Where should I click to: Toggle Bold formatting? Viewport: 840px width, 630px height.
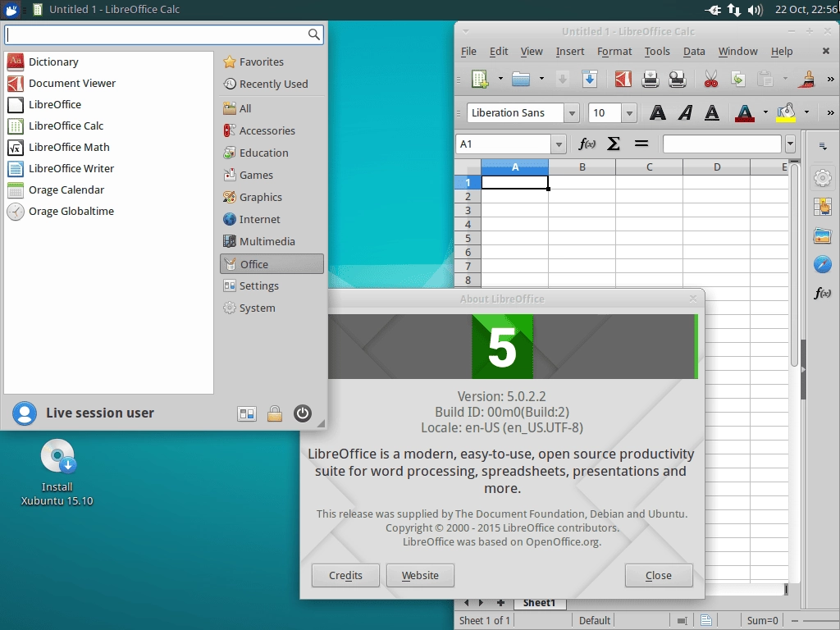(658, 112)
